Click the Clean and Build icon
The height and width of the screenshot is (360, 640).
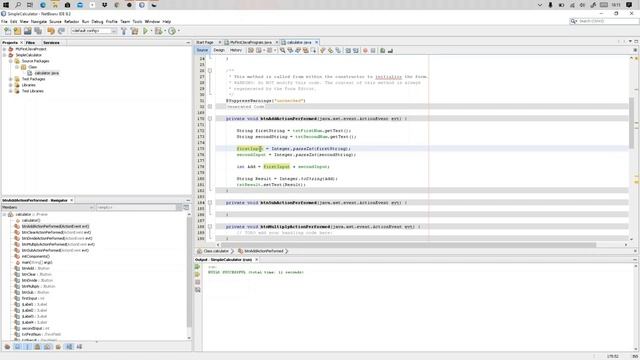[x=134, y=31]
